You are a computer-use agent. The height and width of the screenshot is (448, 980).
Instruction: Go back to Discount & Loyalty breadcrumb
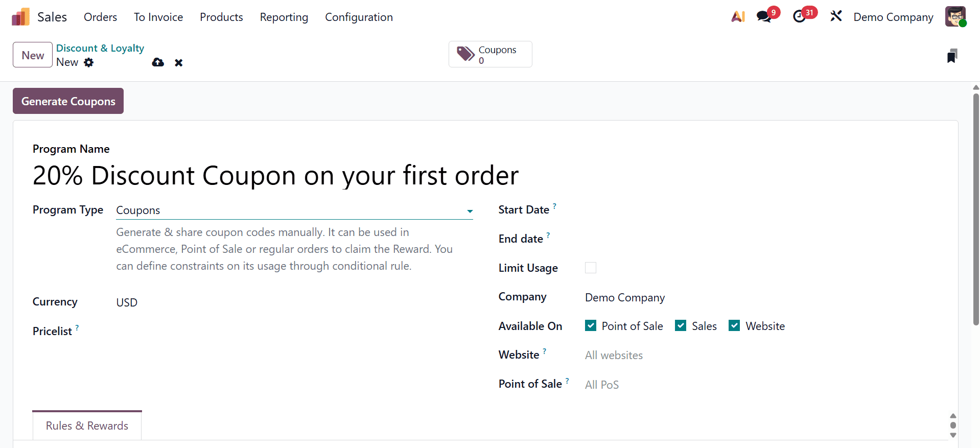tap(100, 48)
